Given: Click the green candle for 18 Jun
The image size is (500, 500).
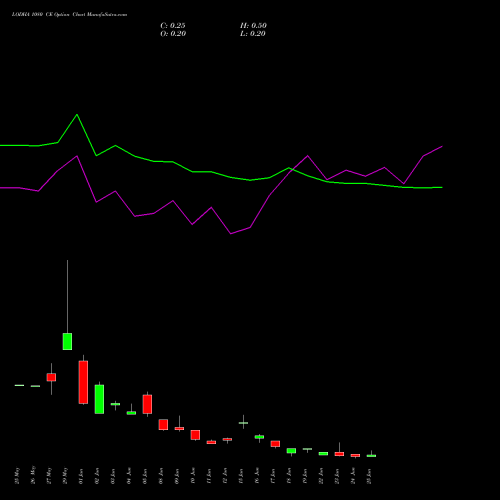Looking at the screenshot, I should pos(291,451).
